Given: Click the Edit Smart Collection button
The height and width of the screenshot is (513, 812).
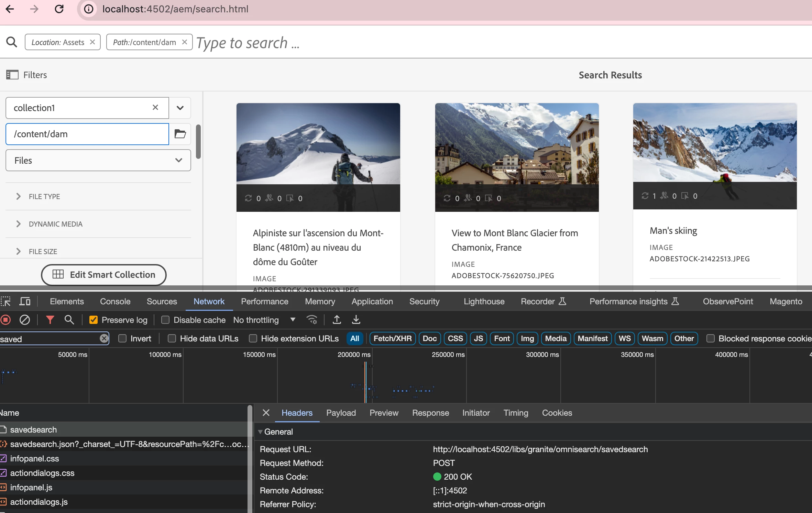Looking at the screenshot, I should click(104, 274).
